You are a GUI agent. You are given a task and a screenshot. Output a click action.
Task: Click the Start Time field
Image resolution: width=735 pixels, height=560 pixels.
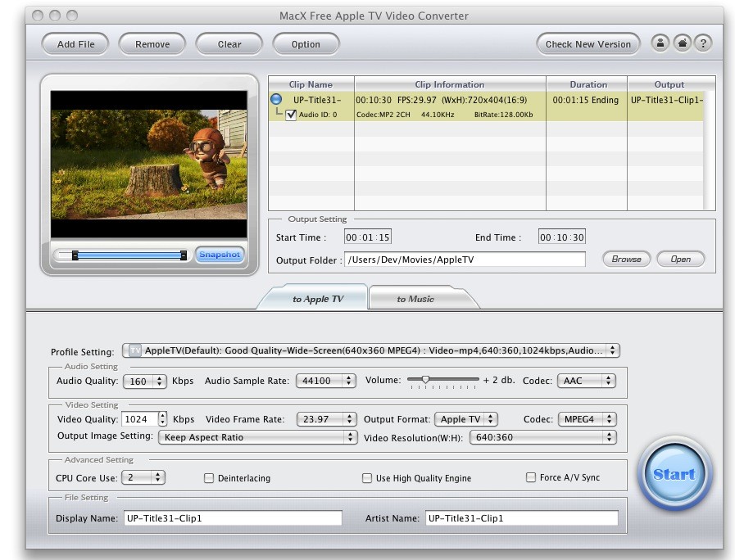[x=367, y=237]
